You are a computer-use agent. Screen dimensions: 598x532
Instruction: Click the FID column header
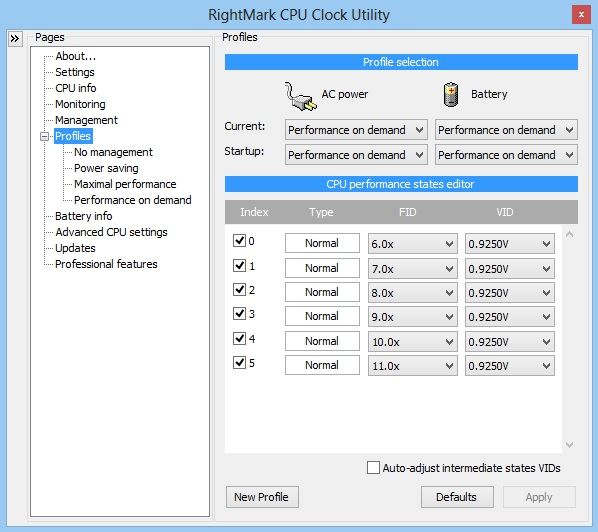(407, 212)
